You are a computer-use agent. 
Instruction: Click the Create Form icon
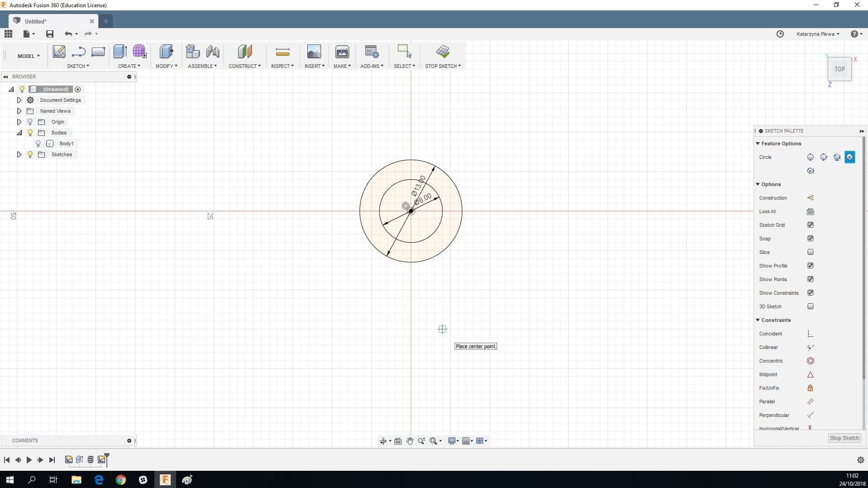139,51
